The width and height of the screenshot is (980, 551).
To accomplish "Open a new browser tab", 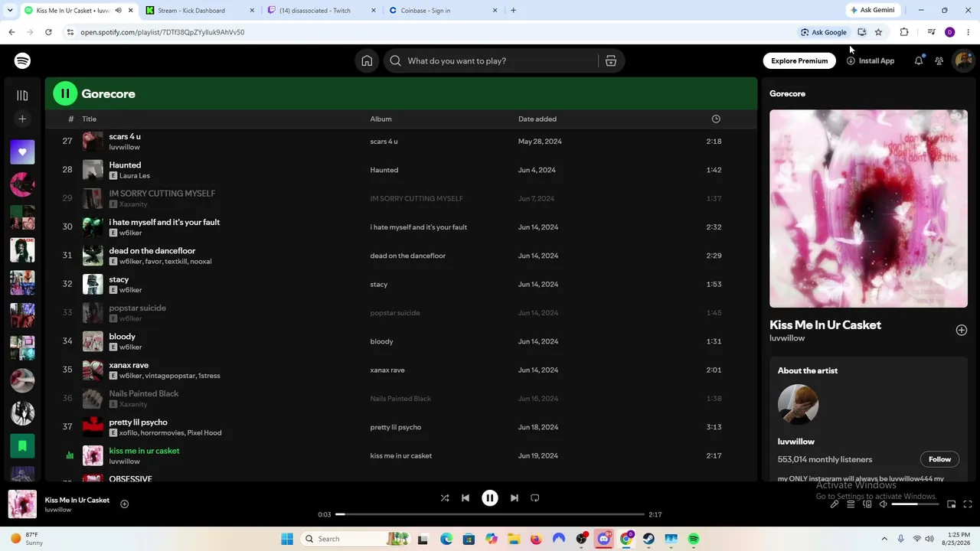I will click(x=513, y=11).
